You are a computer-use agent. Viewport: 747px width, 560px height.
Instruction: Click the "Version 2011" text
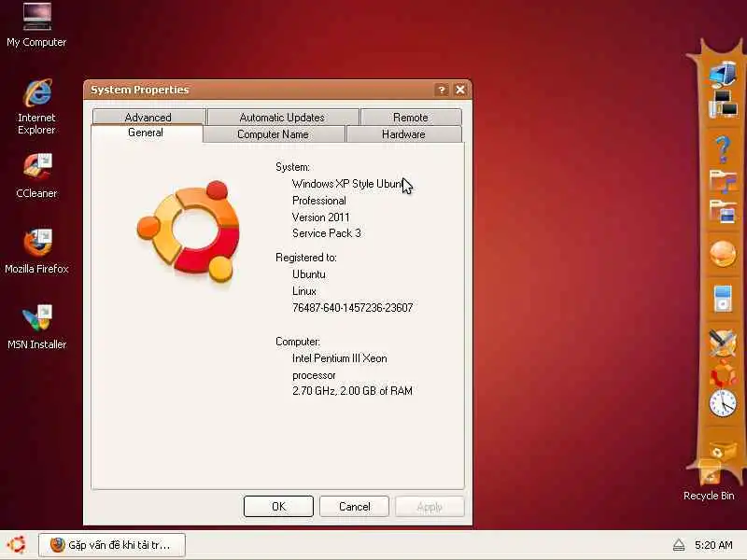tap(321, 217)
